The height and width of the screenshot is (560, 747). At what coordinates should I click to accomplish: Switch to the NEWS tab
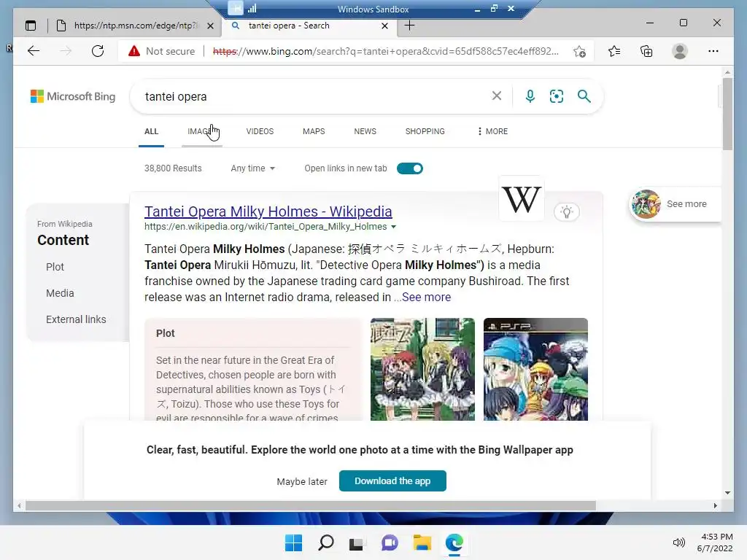click(365, 131)
